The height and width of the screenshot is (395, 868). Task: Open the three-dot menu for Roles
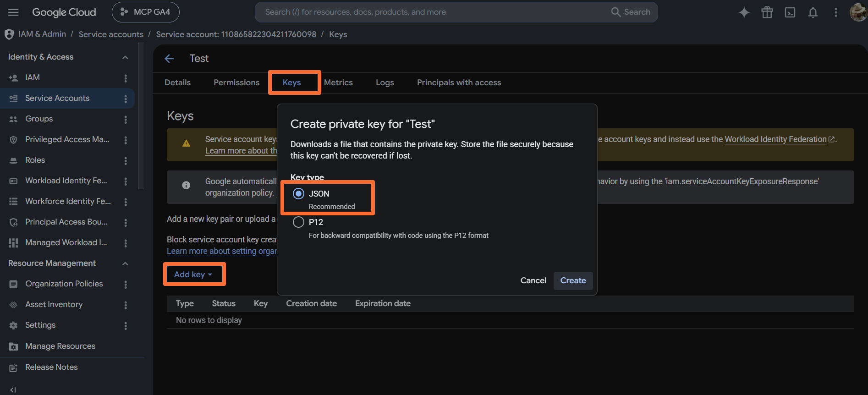coord(126,161)
